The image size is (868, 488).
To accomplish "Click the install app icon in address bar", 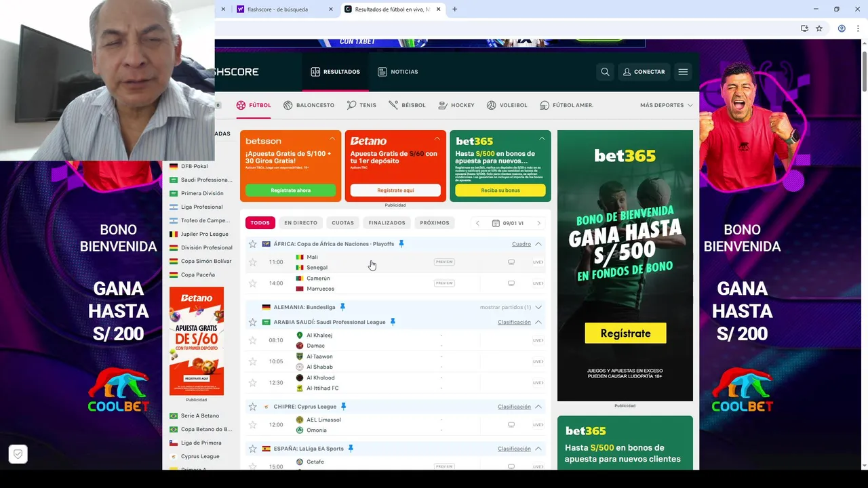I will [x=804, y=28].
